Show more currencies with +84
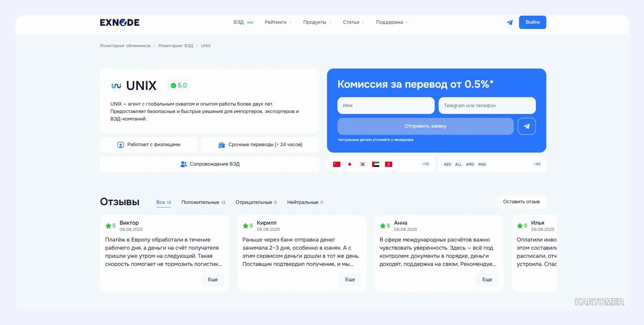Viewport: 644px width, 325px height. click(x=537, y=164)
